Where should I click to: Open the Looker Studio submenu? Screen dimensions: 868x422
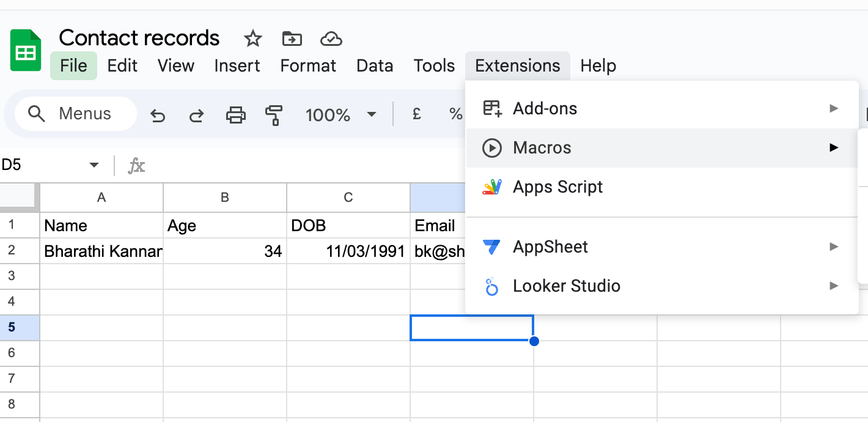pos(661,286)
